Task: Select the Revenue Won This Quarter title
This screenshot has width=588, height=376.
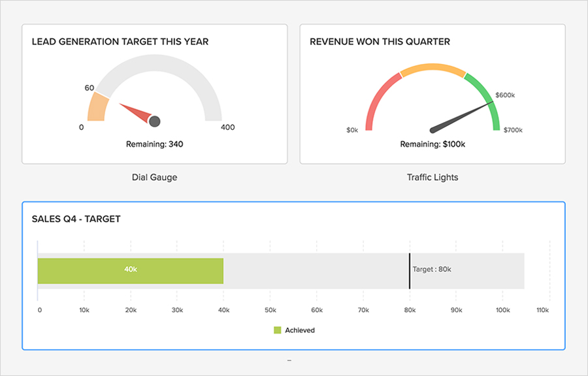Action: [x=380, y=42]
